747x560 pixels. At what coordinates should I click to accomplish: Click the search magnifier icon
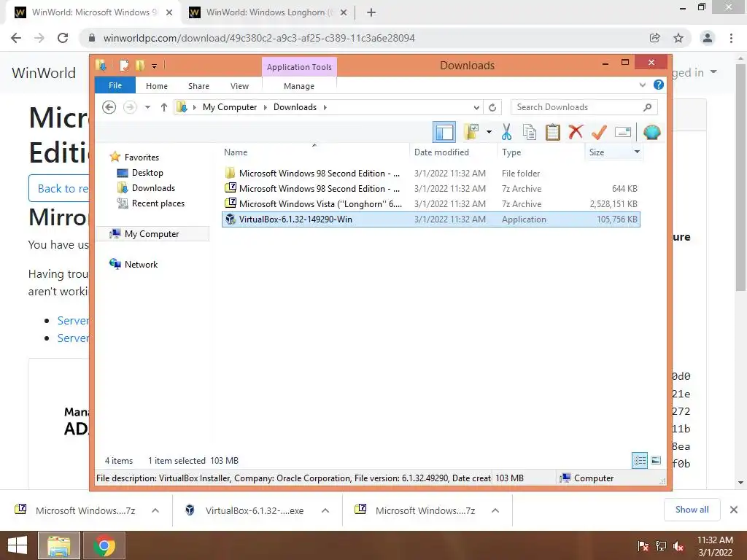(648, 107)
